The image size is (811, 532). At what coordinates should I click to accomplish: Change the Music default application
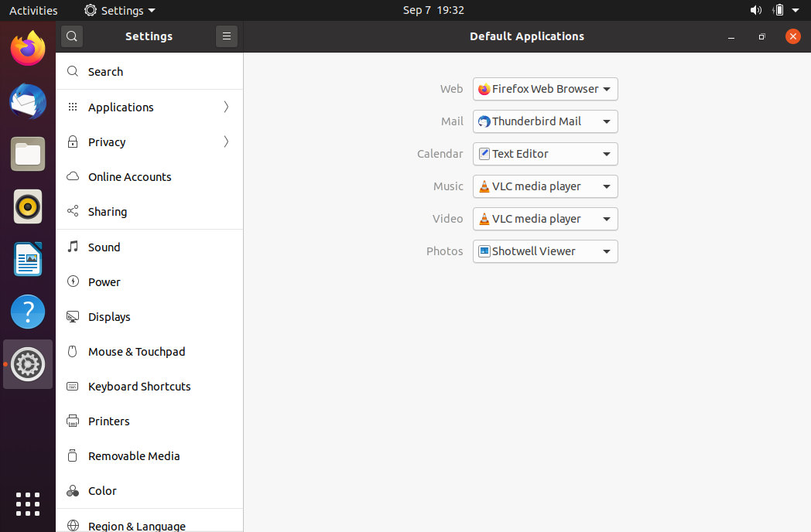[x=545, y=186]
